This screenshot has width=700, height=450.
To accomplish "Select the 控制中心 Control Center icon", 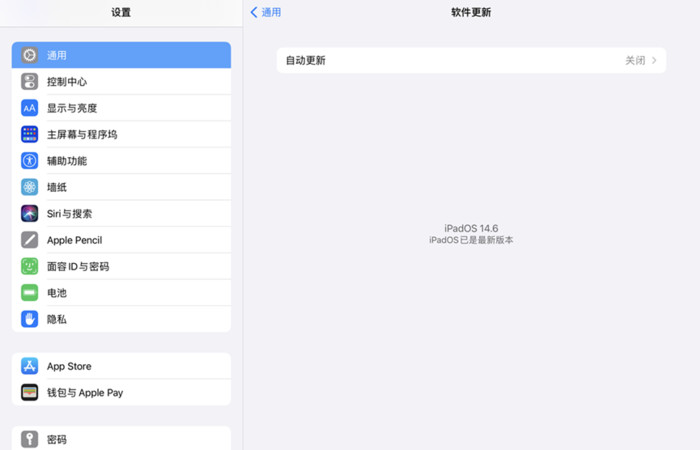I will point(29,82).
